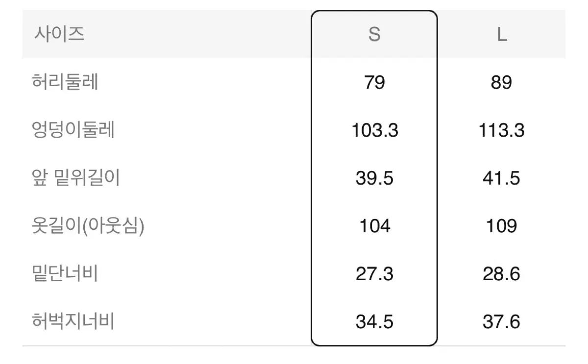This screenshot has width=588, height=364.
Task: Select the L size column header
Action: pyautogui.click(x=501, y=34)
